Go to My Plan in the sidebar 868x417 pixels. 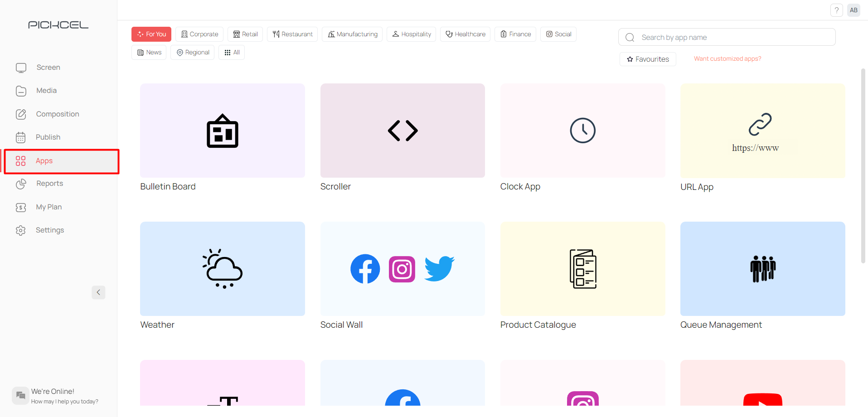pos(49,207)
